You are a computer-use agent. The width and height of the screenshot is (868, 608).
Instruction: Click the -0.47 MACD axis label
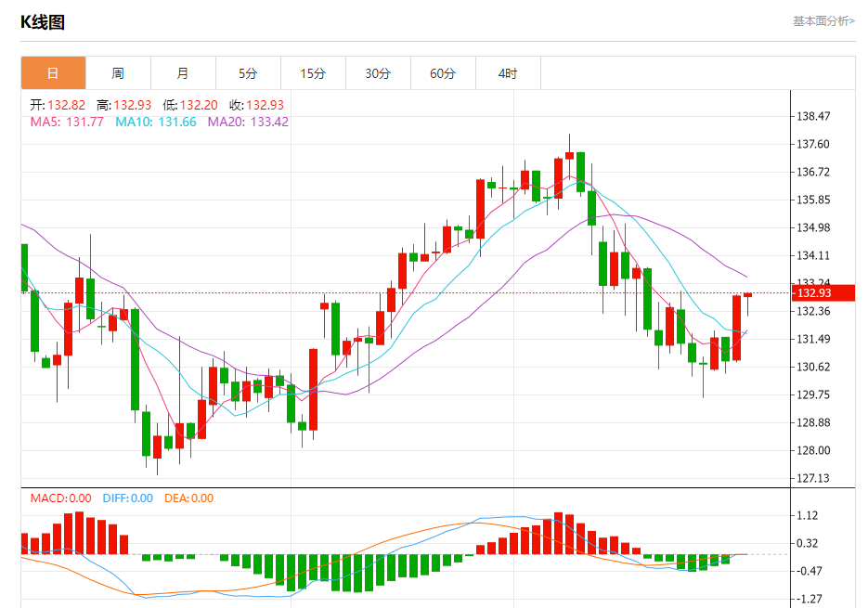click(809, 571)
